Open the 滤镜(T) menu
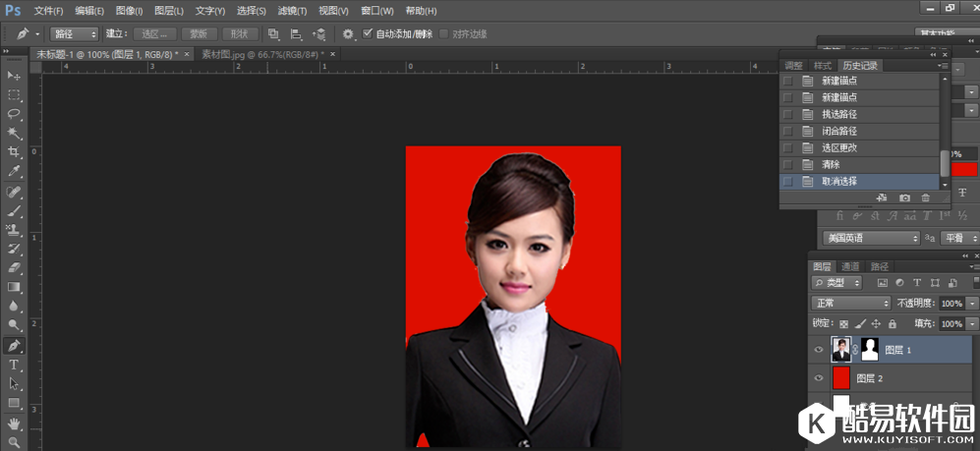Screen dimensions: 980x451 [291, 11]
